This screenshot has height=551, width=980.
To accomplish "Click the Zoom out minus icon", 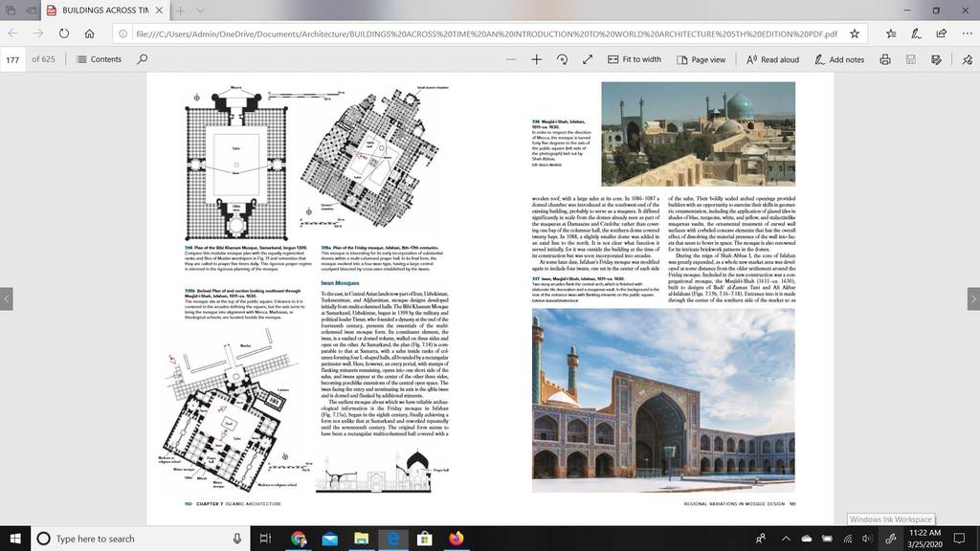I will tap(511, 59).
